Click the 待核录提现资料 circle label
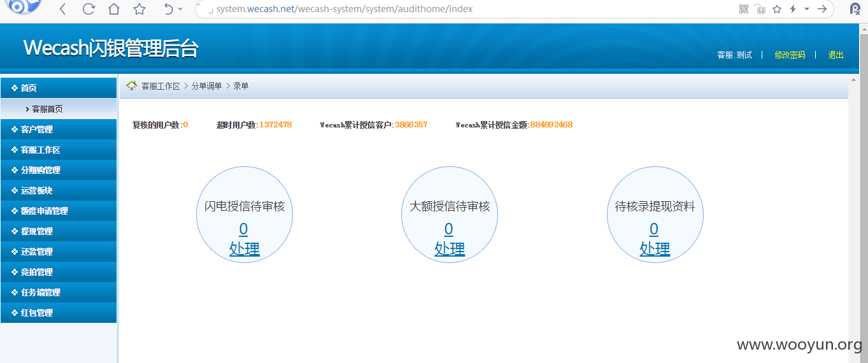Viewport: 868px width, 363px height. 655,207
